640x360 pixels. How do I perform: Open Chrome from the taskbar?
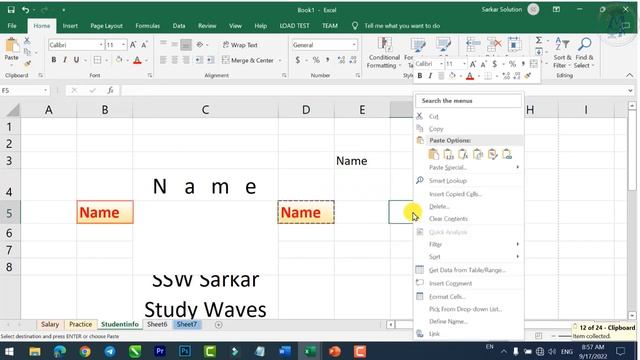coord(85,351)
